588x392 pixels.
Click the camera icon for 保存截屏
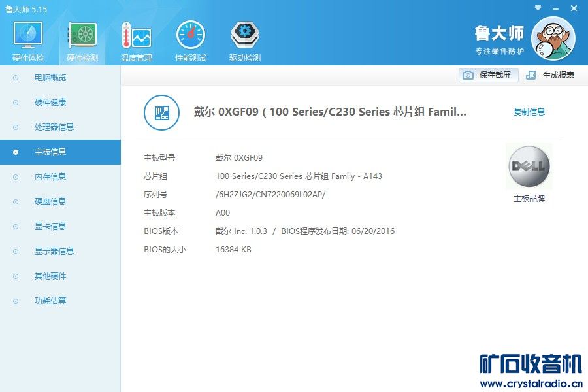[x=468, y=75]
